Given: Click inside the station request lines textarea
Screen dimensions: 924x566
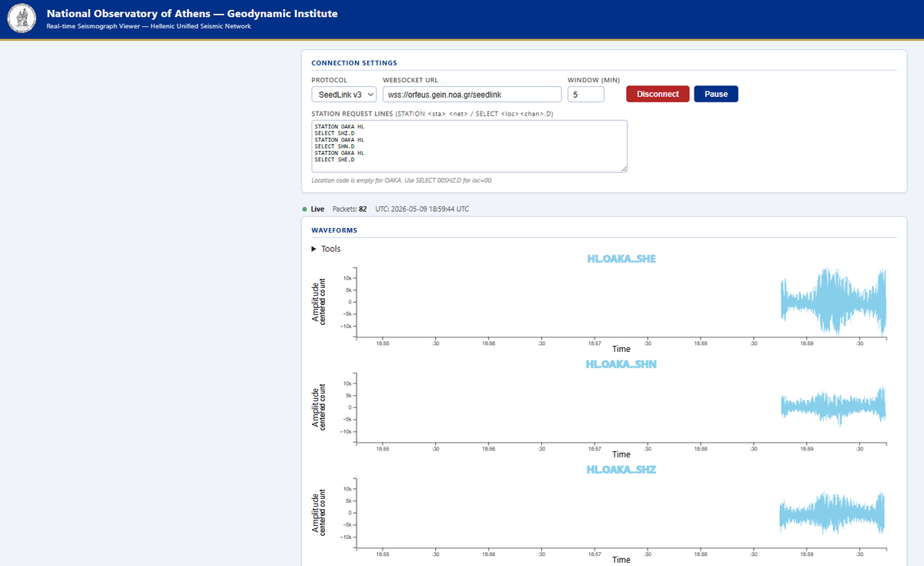Looking at the screenshot, I should [x=470, y=146].
